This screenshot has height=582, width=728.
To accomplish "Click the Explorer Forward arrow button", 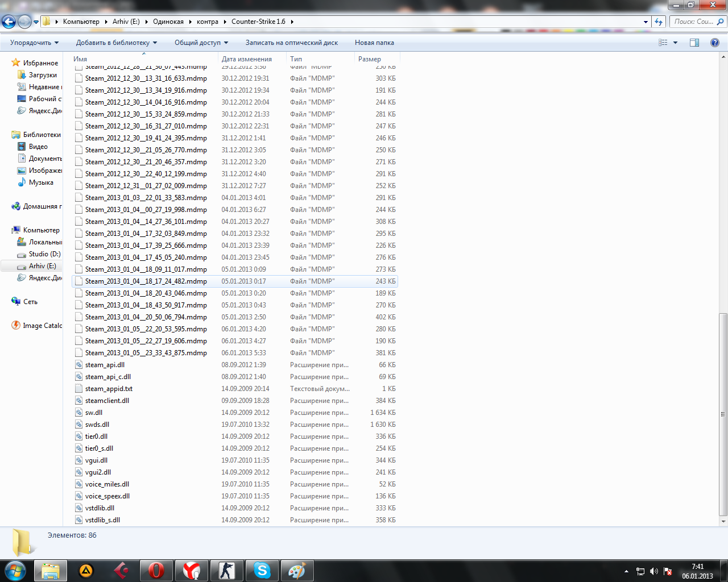I will (x=24, y=22).
